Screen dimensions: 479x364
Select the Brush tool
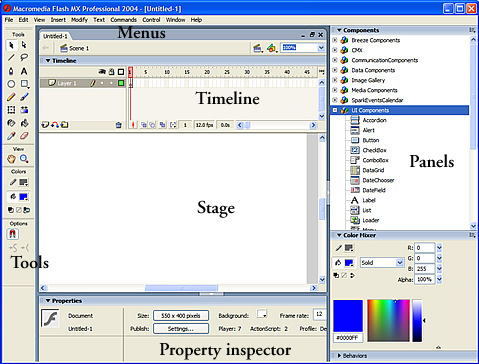pyautogui.click(x=24, y=97)
